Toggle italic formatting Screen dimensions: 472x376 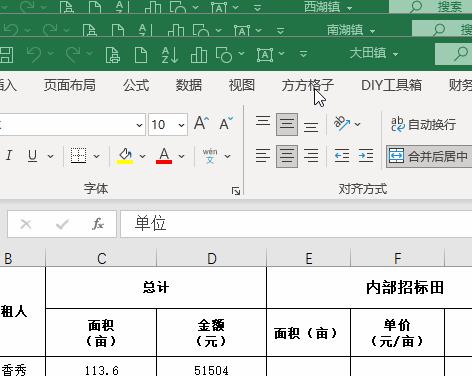[x=9, y=155]
